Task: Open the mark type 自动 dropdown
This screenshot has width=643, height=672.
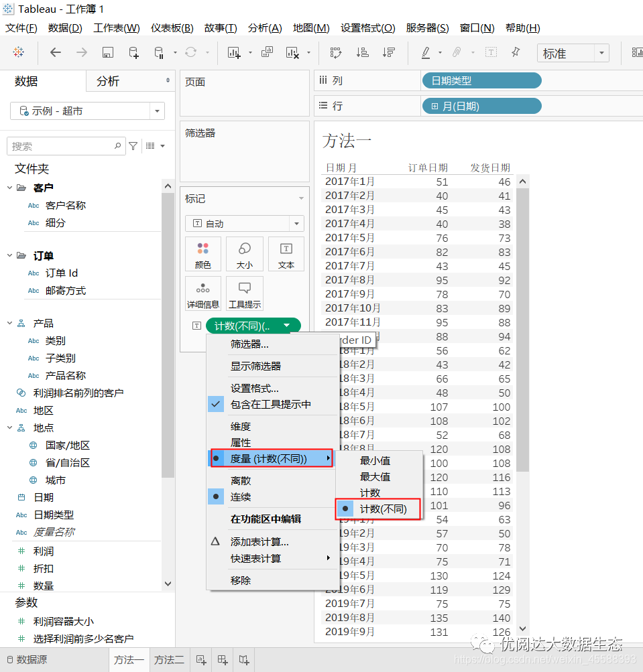Action: (x=296, y=224)
